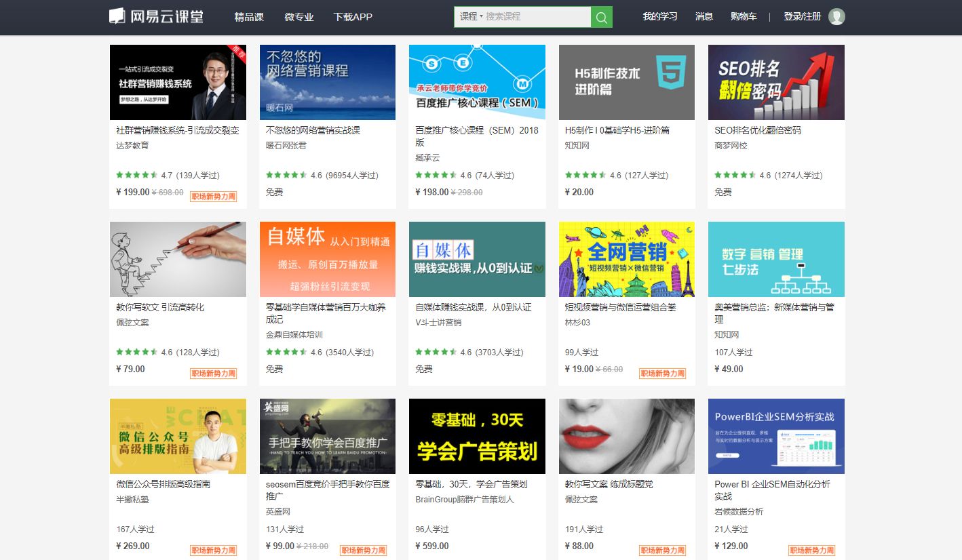
Task: Open red lips thumbnail for 教你写文案
Action: (627, 436)
